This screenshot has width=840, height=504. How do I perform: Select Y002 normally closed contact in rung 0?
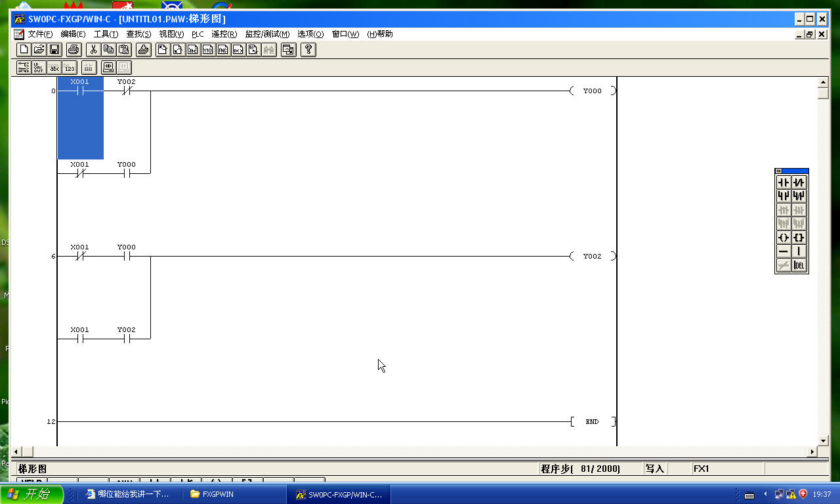point(127,88)
